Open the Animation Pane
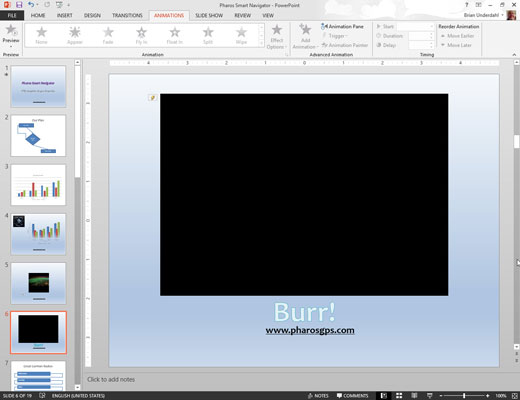 coord(342,26)
